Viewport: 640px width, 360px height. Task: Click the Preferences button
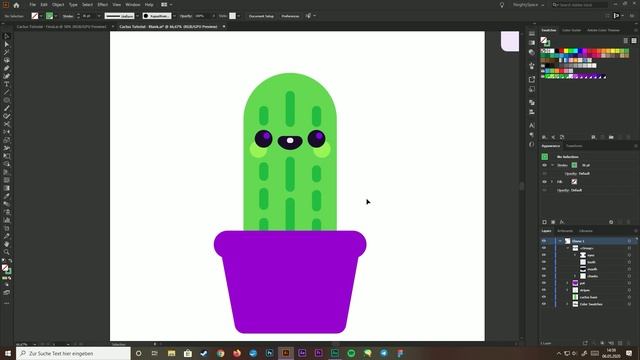(290, 16)
